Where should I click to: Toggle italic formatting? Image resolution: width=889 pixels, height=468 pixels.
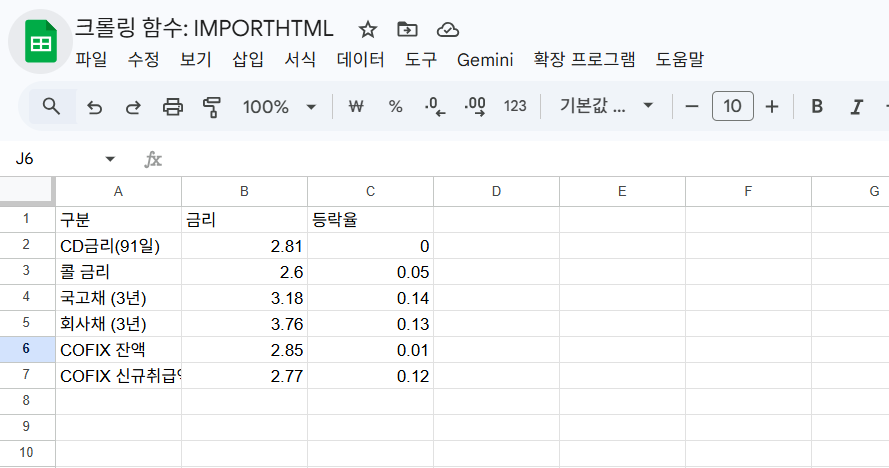coord(855,107)
